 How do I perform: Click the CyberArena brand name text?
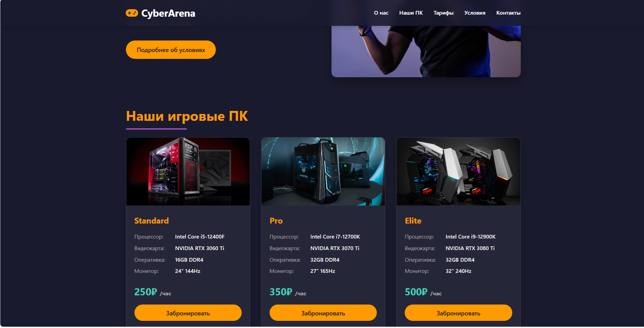168,13
